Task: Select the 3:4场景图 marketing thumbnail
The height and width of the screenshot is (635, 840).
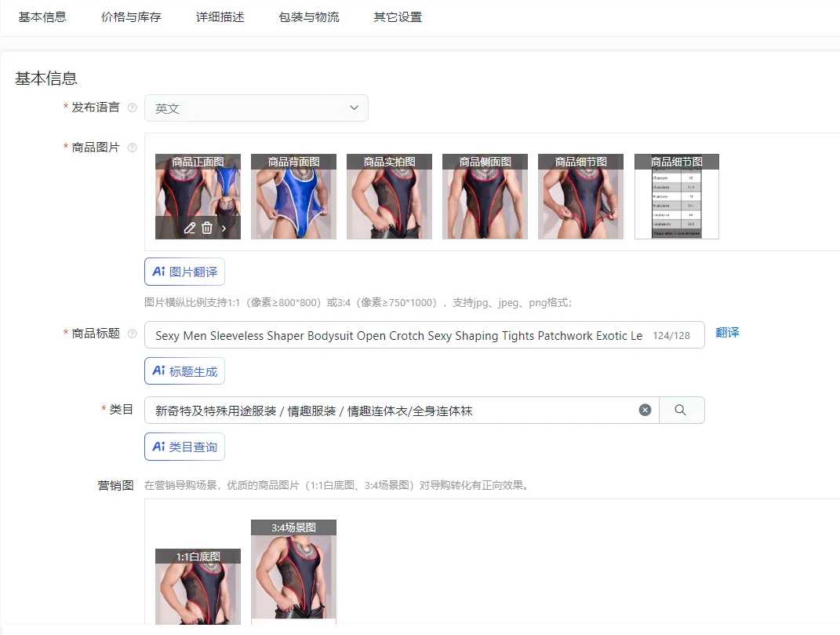Action: coord(293,571)
